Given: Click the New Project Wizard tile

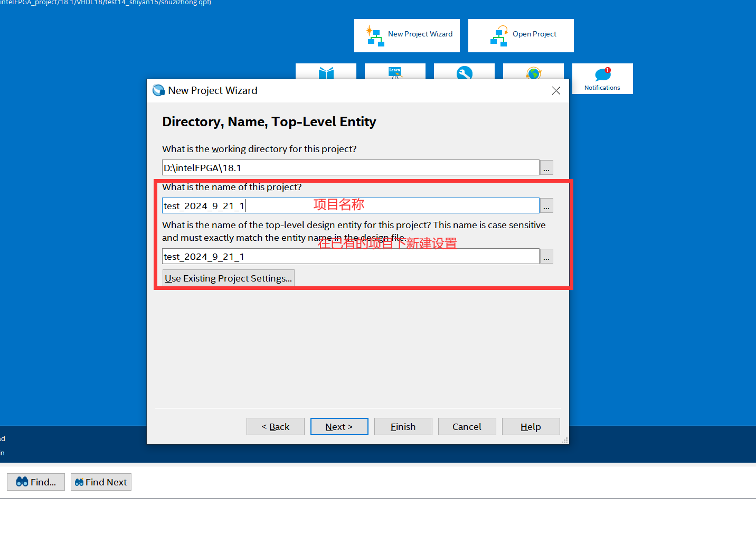Looking at the screenshot, I should point(407,35).
